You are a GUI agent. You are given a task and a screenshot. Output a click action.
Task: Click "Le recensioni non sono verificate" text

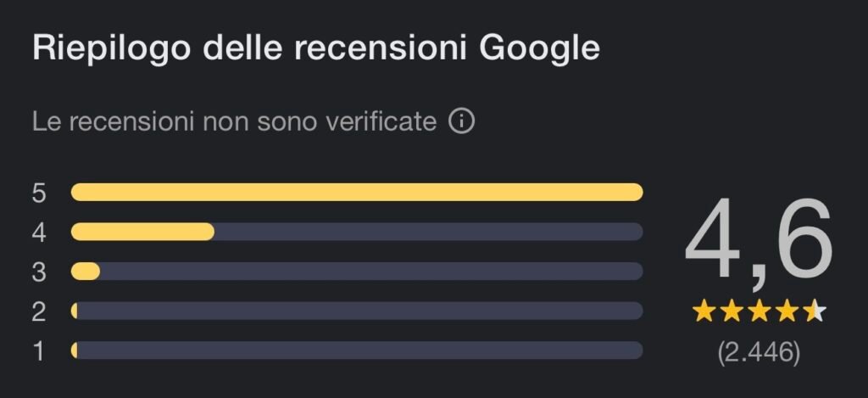coord(234,121)
